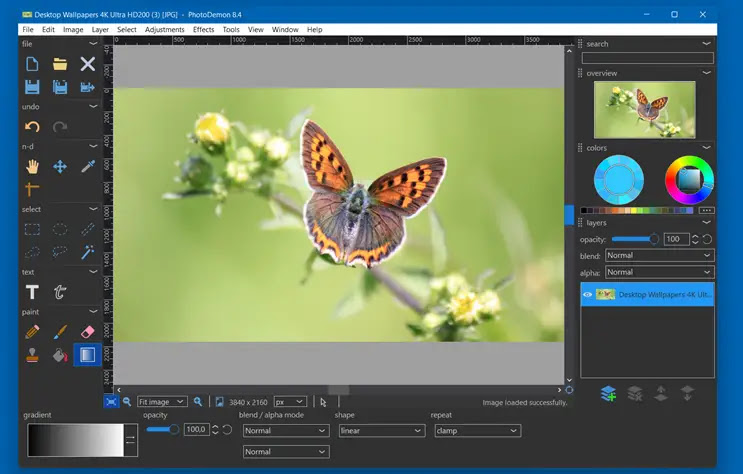Open the Effects menu
Viewport: 743px width, 474px height.
click(x=203, y=30)
